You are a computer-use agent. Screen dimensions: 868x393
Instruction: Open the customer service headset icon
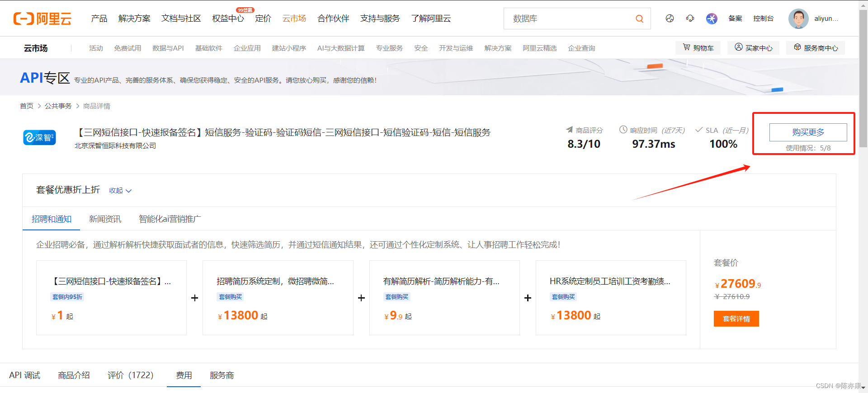[x=690, y=19]
